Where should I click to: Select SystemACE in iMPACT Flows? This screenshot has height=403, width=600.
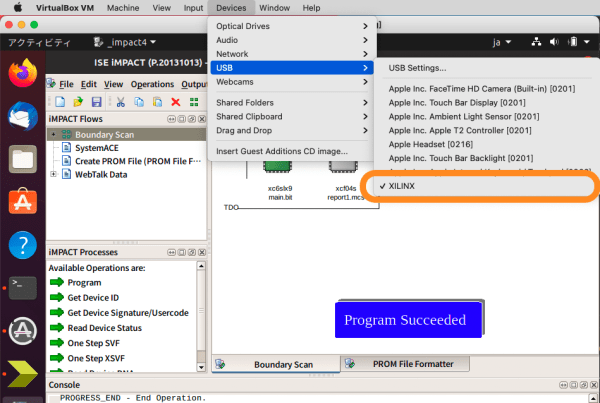point(96,148)
